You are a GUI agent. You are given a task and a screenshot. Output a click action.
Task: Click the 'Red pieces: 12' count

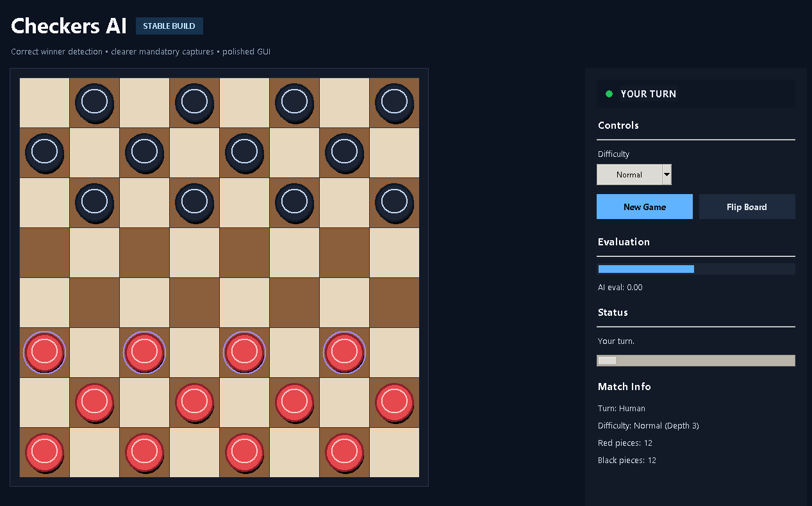[625, 443]
